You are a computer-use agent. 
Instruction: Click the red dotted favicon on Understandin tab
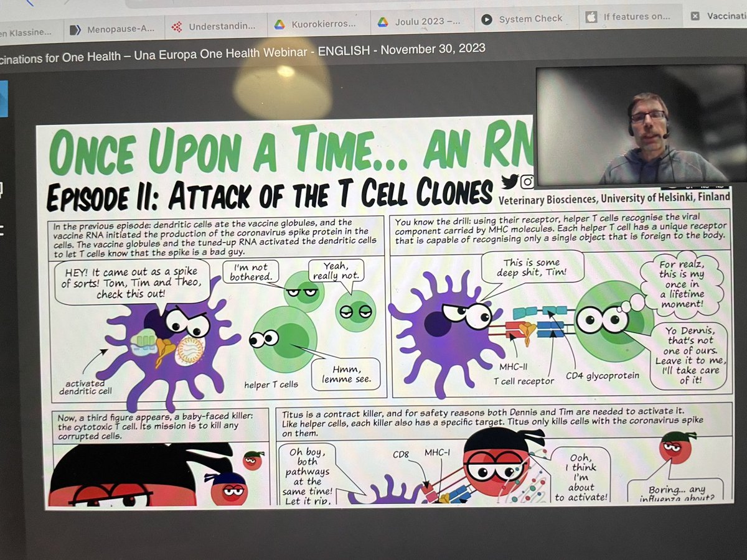coord(177,27)
